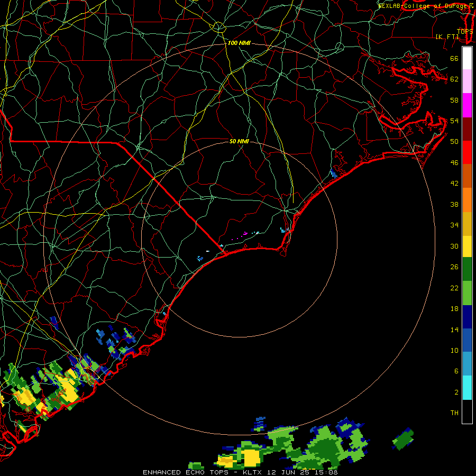Click the '14' legend value
476x476 pixels.
coord(454,329)
